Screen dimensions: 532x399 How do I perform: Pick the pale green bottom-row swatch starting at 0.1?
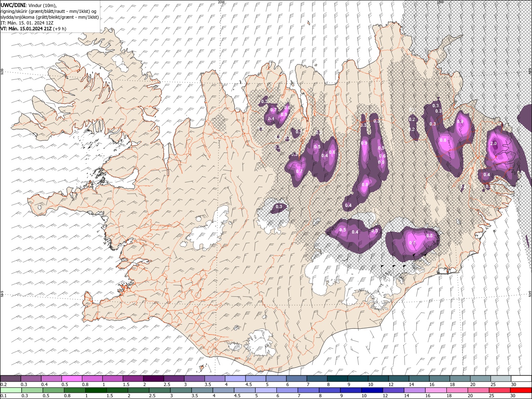coord(11,390)
